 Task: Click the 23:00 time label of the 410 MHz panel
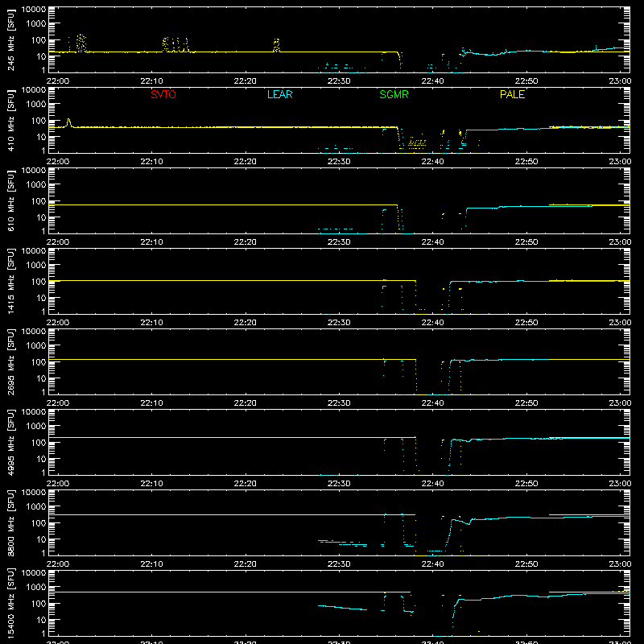(620, 162)
